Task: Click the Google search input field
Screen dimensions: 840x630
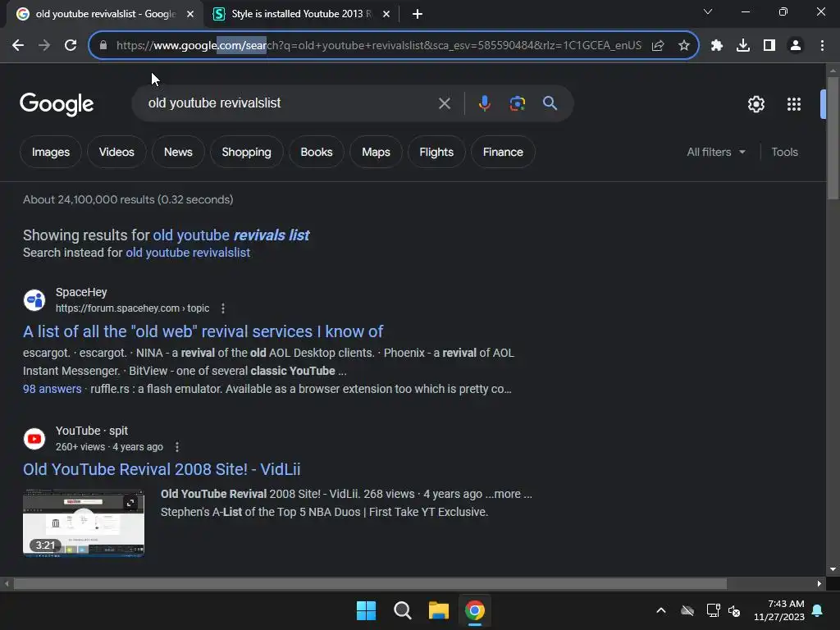Action: coord(290,103)
